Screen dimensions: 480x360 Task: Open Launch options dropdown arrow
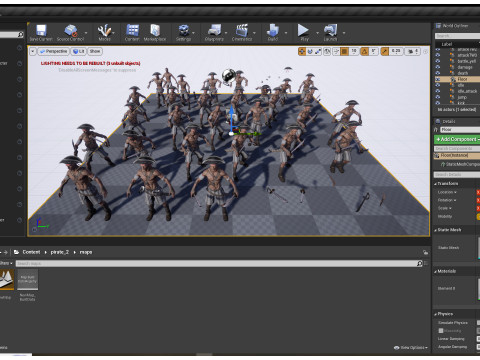pos(344,33)
